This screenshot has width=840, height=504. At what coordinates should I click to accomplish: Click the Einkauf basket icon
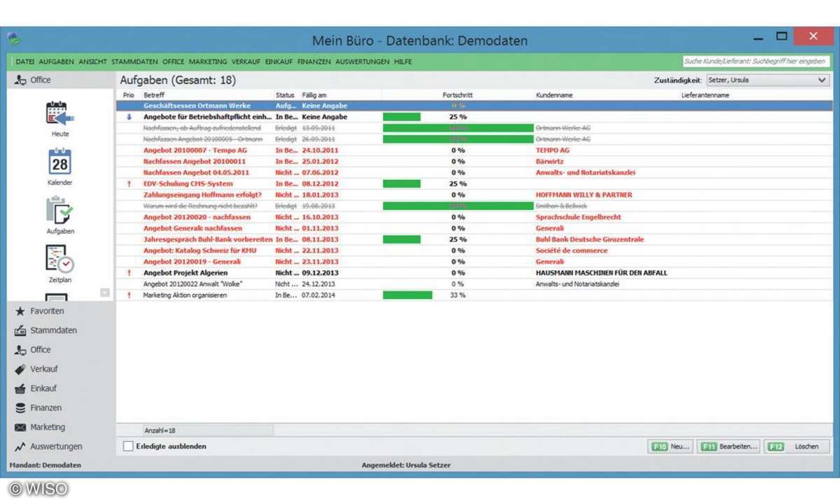[x=20, y=388]
